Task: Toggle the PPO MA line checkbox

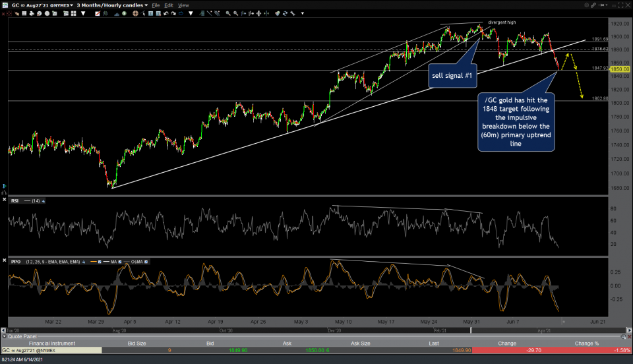Action: [x=120, y=262]
